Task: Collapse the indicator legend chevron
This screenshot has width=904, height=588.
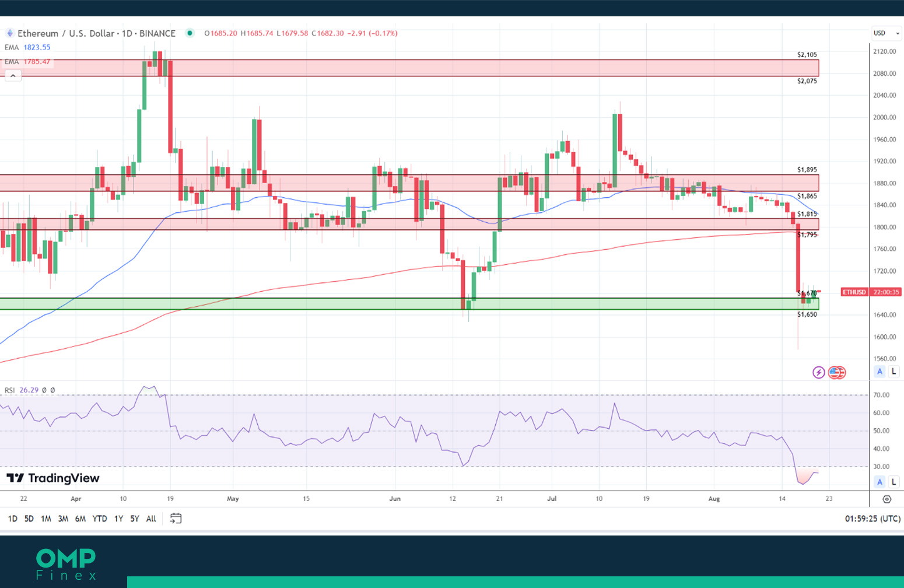Action: [x=13, y=75]
